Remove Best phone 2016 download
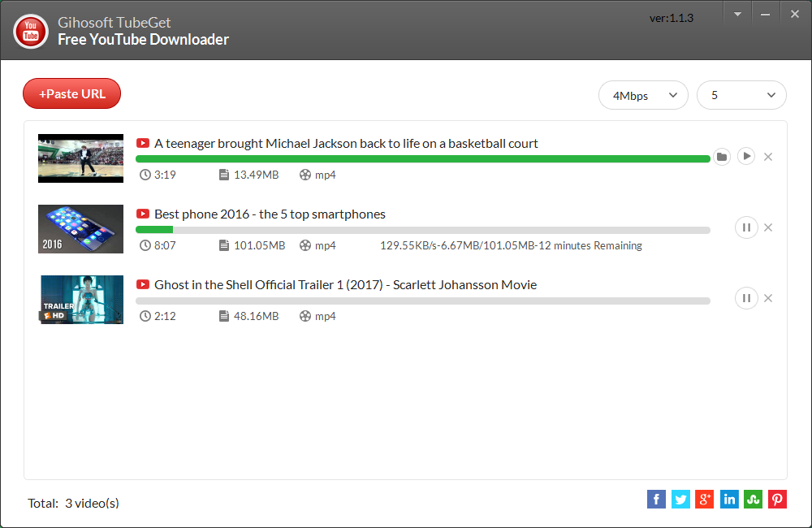The width and height of the screenshot is (812, 528). pyautogui.click(x=768, y=227)
